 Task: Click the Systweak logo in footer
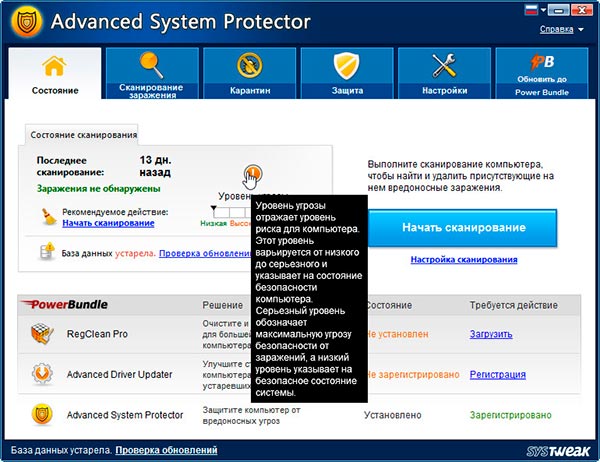click(x=558, y=451)
